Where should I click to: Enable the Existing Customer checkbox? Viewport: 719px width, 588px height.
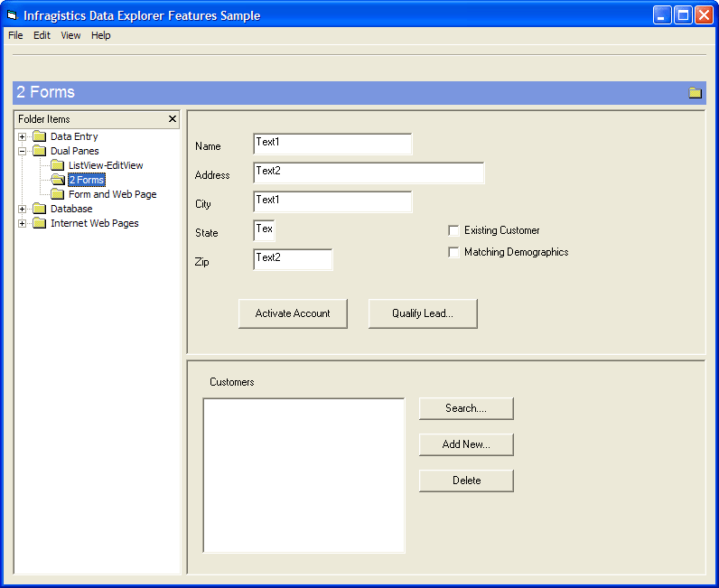click(x=454, y=230)
